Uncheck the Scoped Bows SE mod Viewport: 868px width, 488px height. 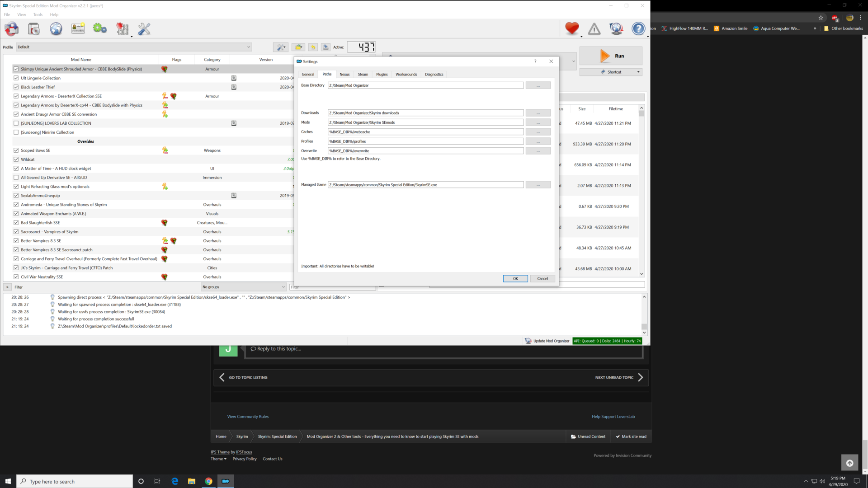tap(16, 150)
